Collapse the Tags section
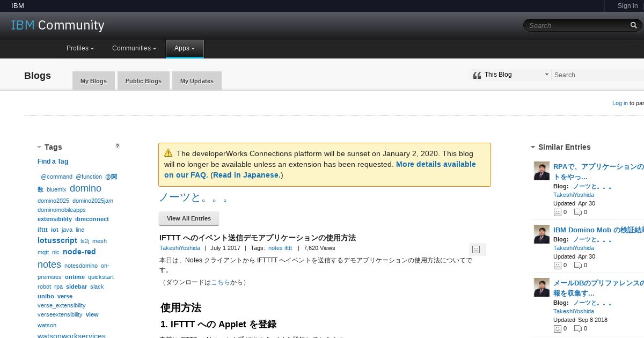 coord(39,147)
